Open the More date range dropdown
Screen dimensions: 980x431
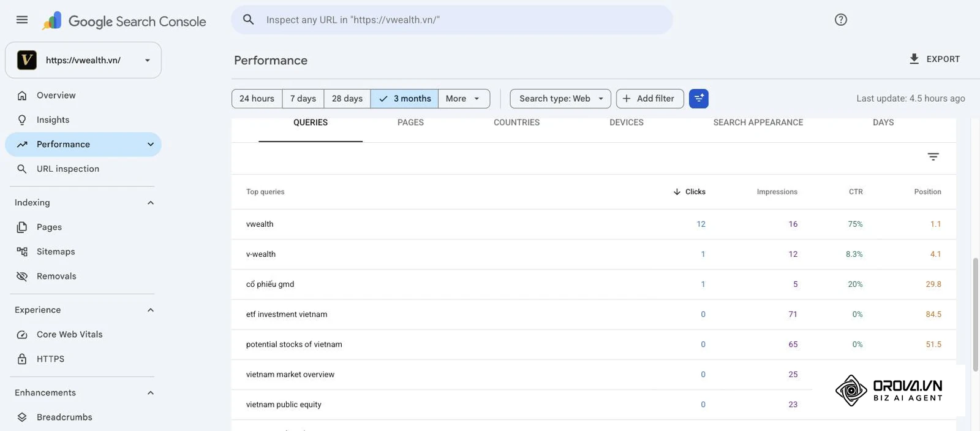click(x=464, y=99)
